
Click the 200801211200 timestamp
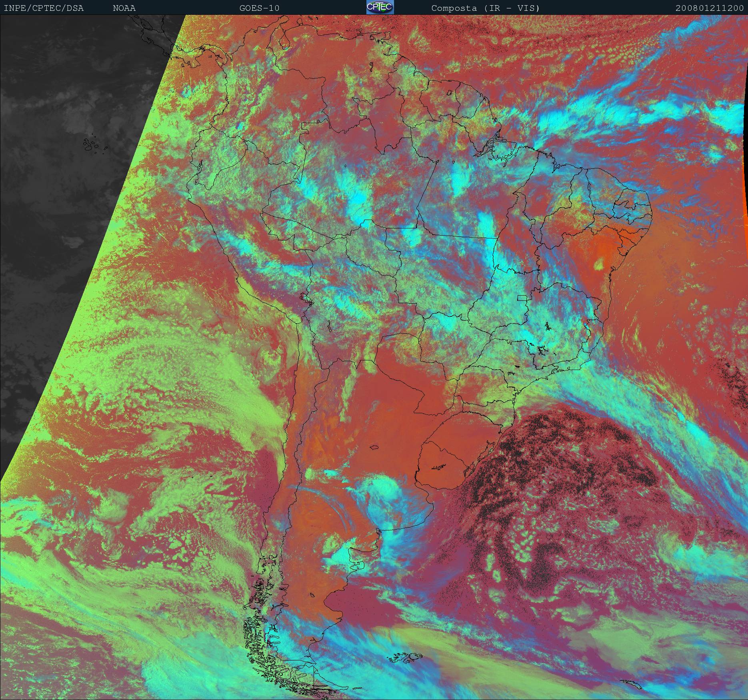(x=709, y=8)
